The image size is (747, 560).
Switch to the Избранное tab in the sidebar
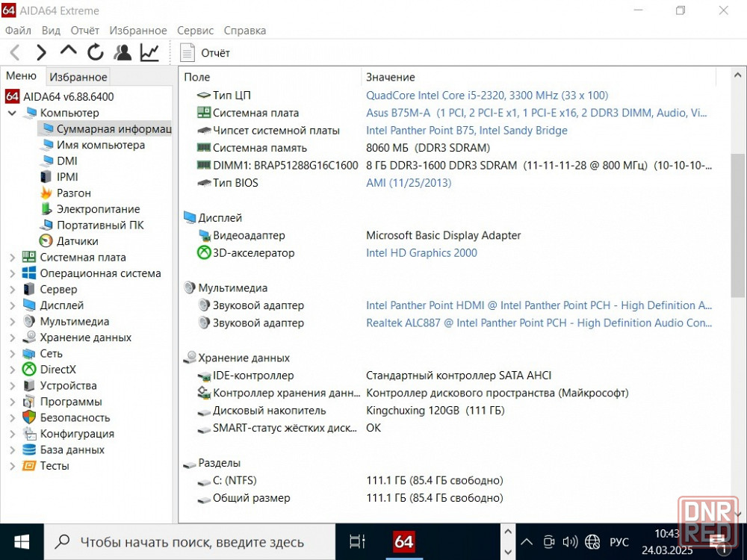point(78,77)
